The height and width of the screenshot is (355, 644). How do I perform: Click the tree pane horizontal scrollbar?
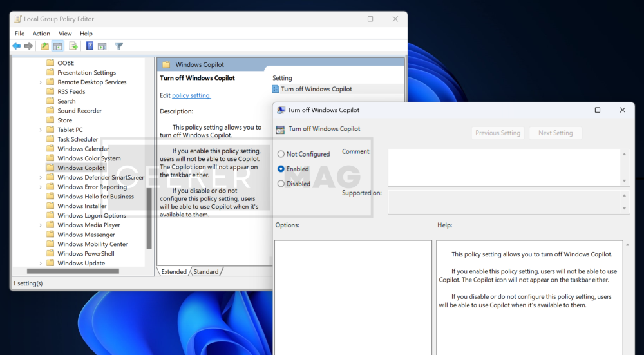pos(73,271)
